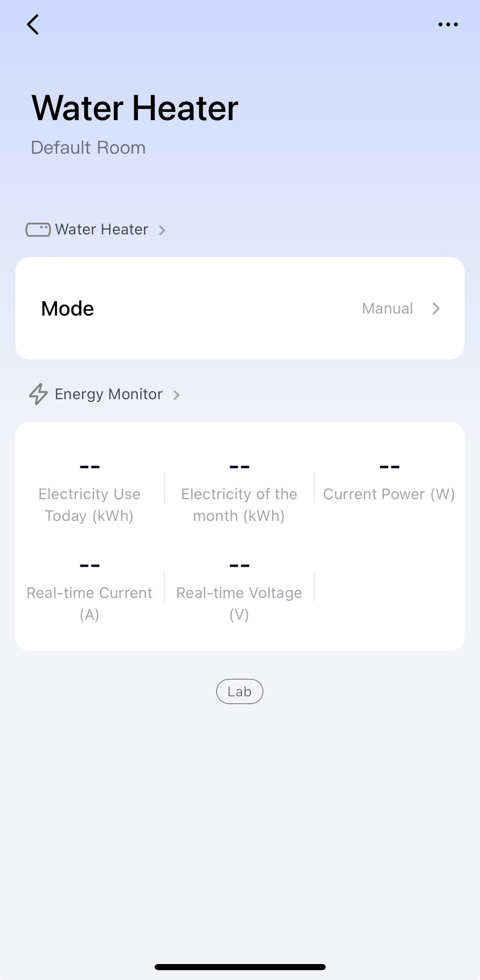Expand the Water Heater section chevron
The width and height of the screenshot is (480, 980).
[162, 230]
